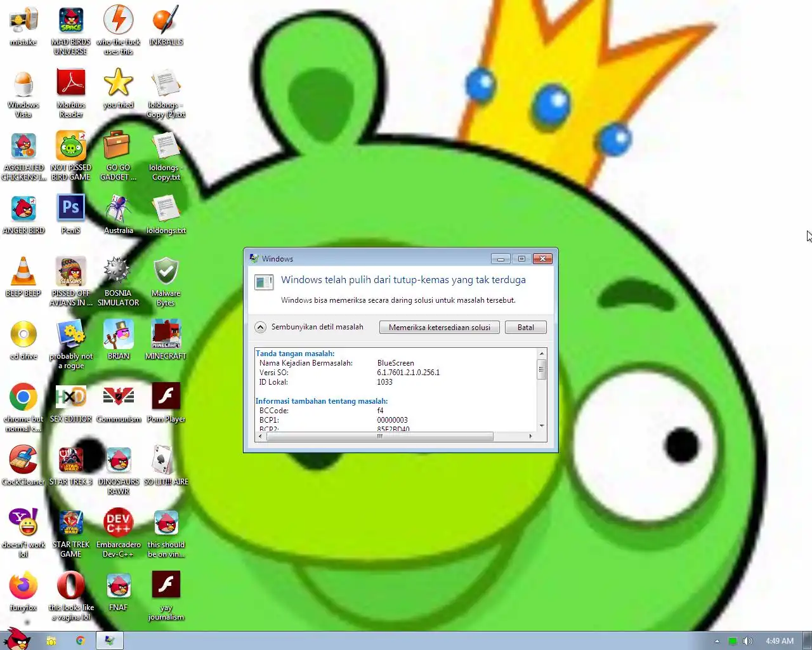The image size is (812, 650).
Task: Click 'Informasi tambahan tentang masalah:' heading
Action: point(322,401)
